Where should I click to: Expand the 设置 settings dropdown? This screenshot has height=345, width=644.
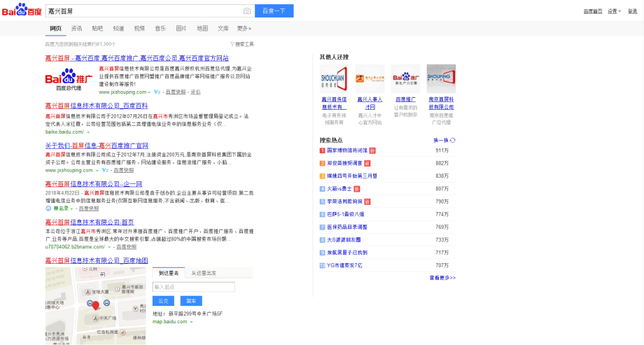coord(615,11)
